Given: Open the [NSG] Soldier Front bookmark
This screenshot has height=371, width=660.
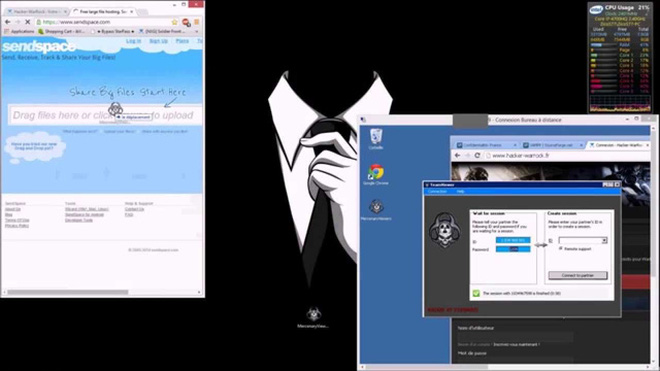Looking at the screenshot, I should click(x=162, y=32).
